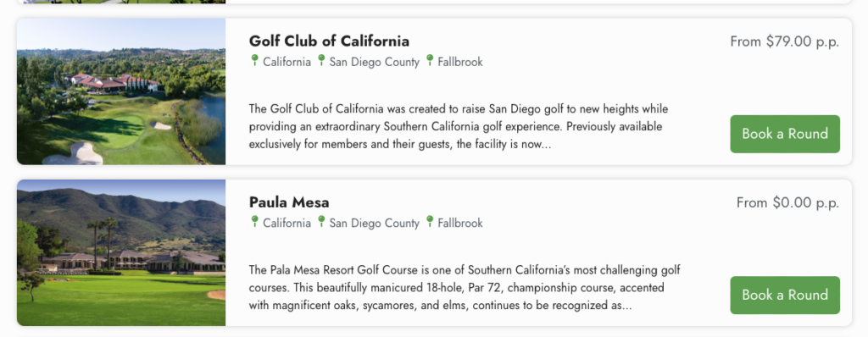The image size is (868, 337).
Task: Click tee icon beside Fallbrook under Golf Club of California
Action: tap(430, 60)
